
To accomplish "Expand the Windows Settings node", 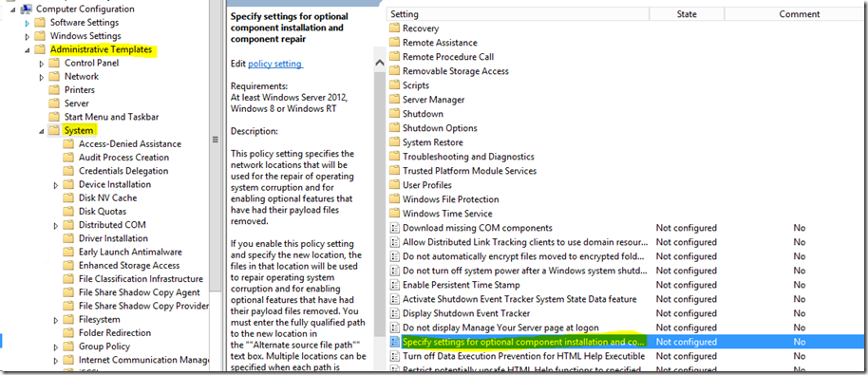I will click(28, 36).
